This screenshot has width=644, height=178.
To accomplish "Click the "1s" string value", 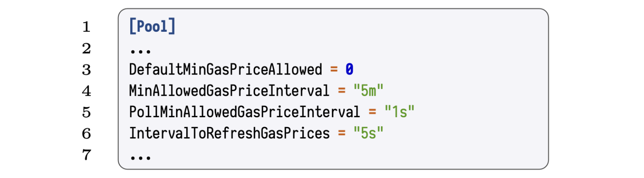I will click(x=399, y=113).
